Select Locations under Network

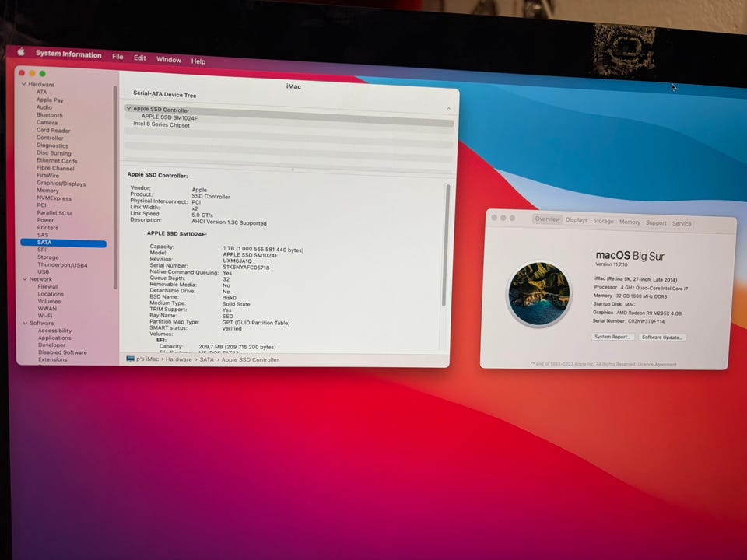coord(51,294)
